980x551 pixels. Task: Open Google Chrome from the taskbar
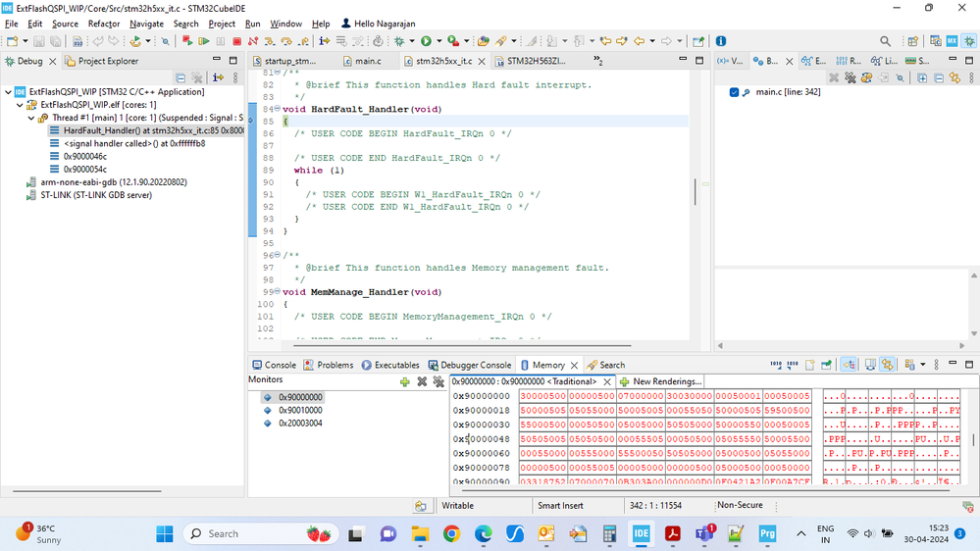click(x=451, y=533)
